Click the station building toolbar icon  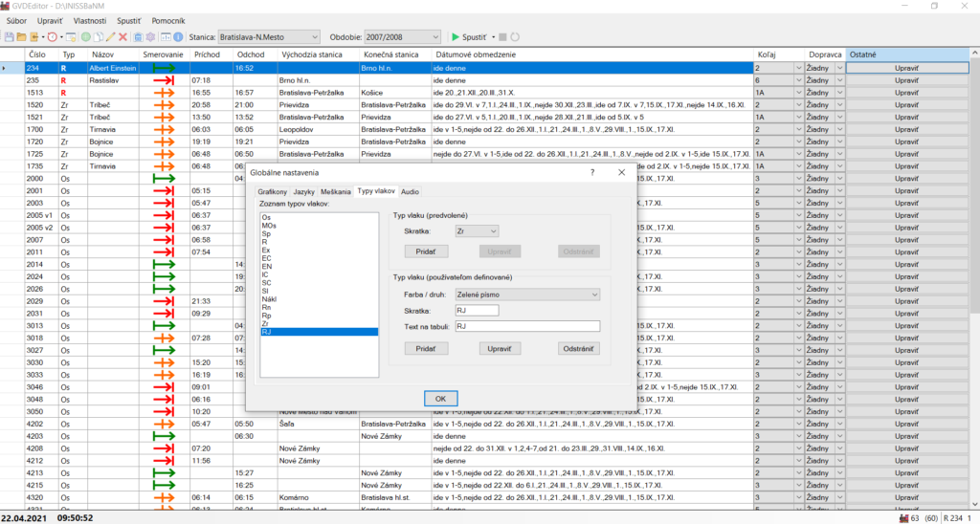point(138,37)
